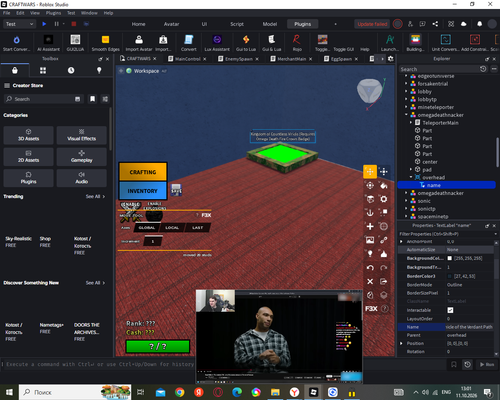Open File Explorer from the taskbar
This screenshot has height=400, width=500.
275,392
